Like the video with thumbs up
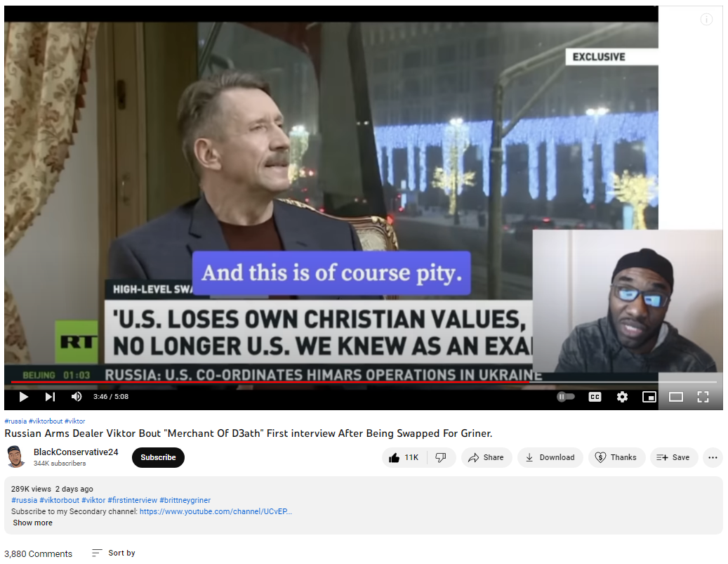728x564 pixels. click(x=404, y=458)
